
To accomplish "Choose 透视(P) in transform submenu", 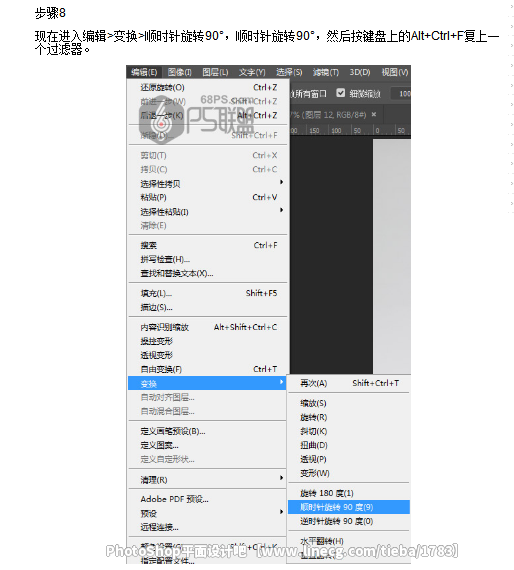I will click(x=349, y=459).
